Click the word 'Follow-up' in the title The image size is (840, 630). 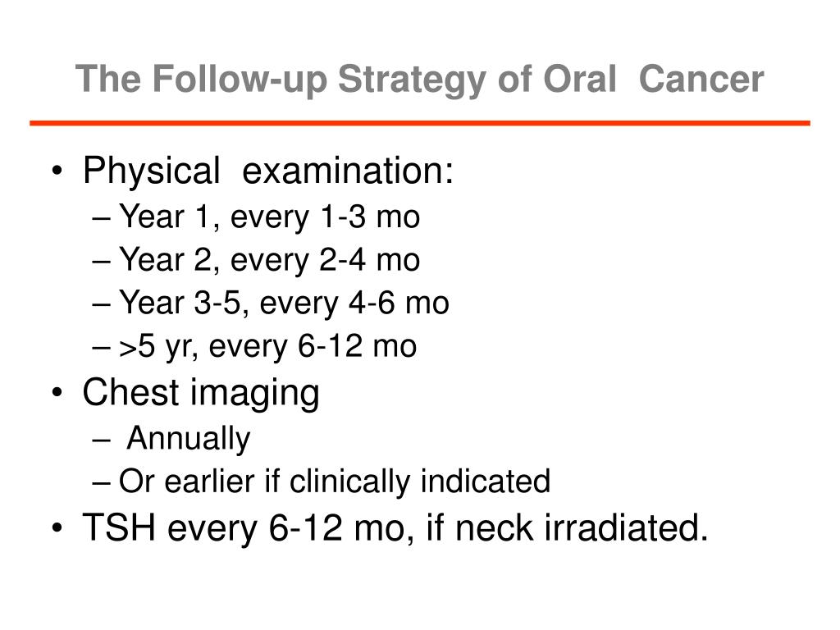240,80
